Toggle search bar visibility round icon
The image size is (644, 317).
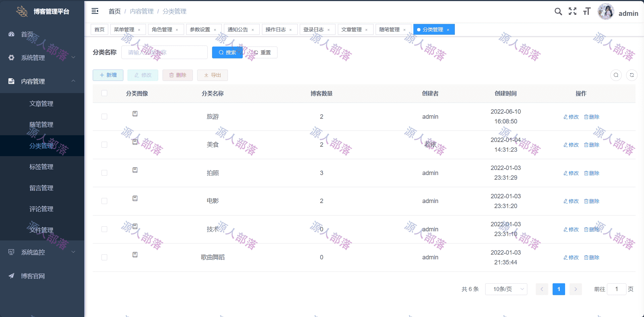616,75
